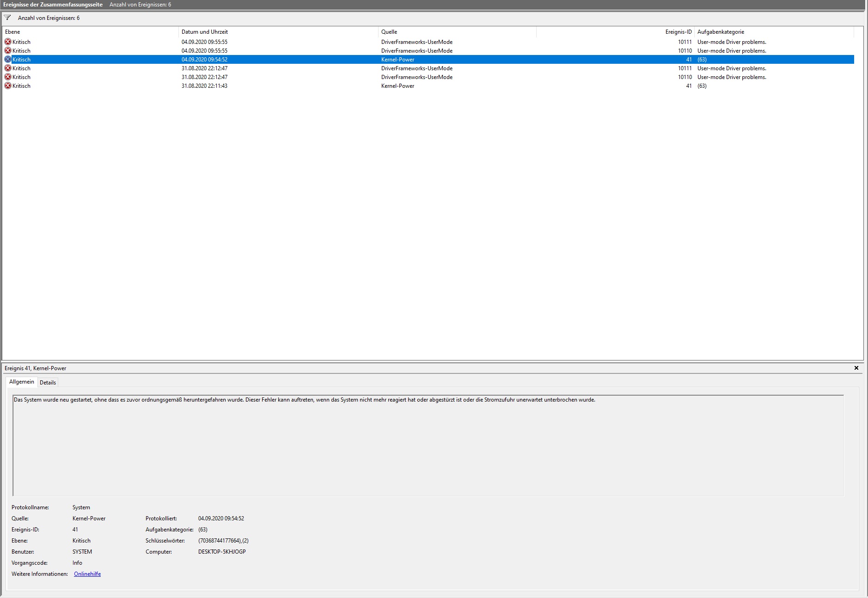Screen dimensions: 868x598
Task: Click critical icon of event 10110 at 09:55:55
Action: pyautogui.click(x=8, y=50)
